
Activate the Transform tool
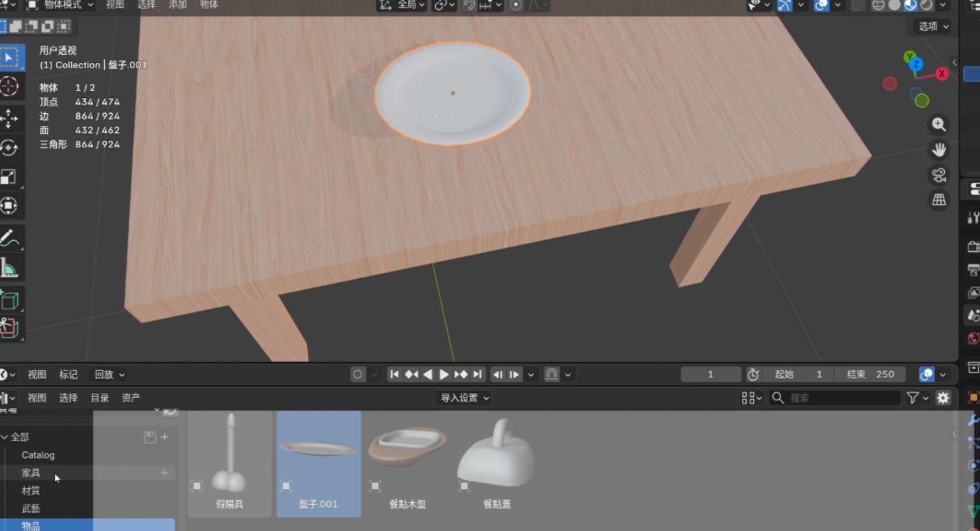point(9,205)
